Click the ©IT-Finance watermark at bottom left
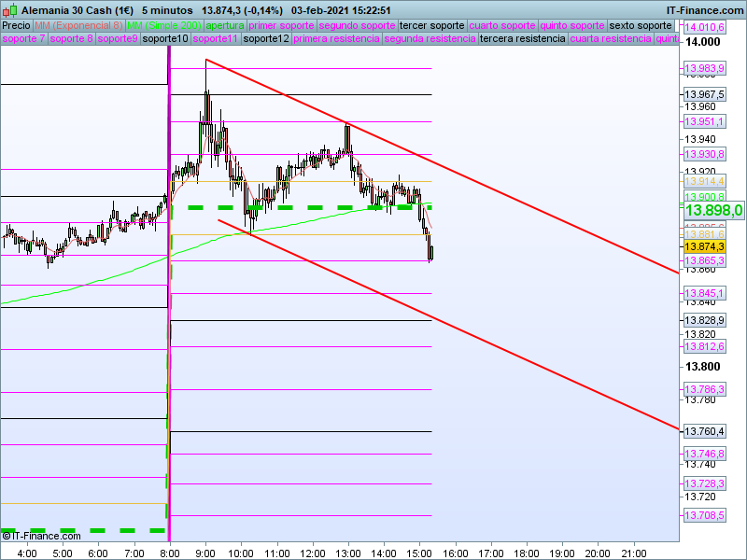Viewport: 747px width, 560px height. [x=41, y=536]
